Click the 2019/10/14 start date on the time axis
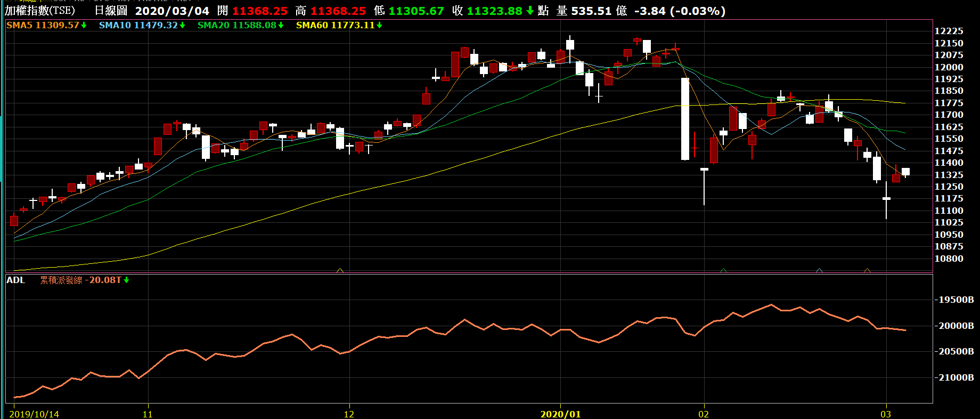 [x=34, y=414]
